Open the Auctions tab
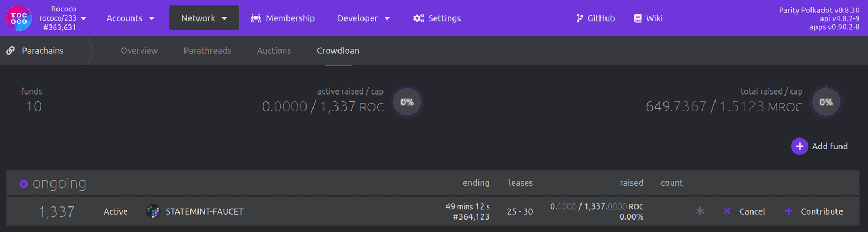This screenshot has width=868, height=232. click(x=274, y=51)
